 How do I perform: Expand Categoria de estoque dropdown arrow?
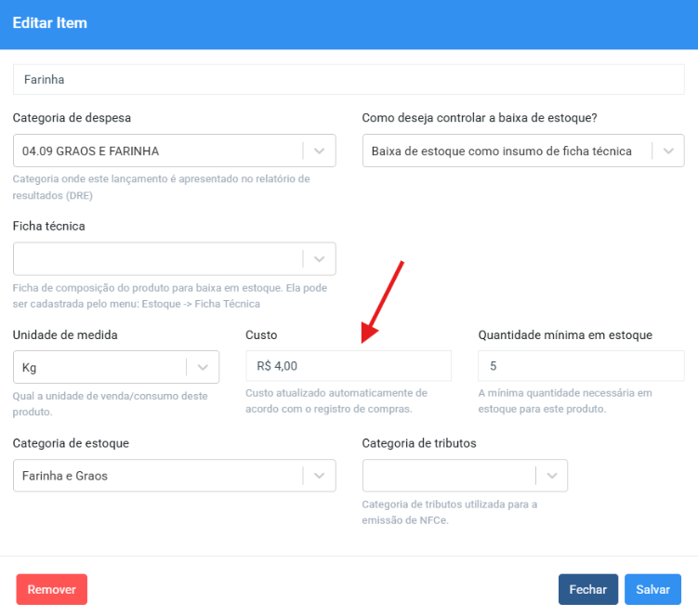coord(319,476)
